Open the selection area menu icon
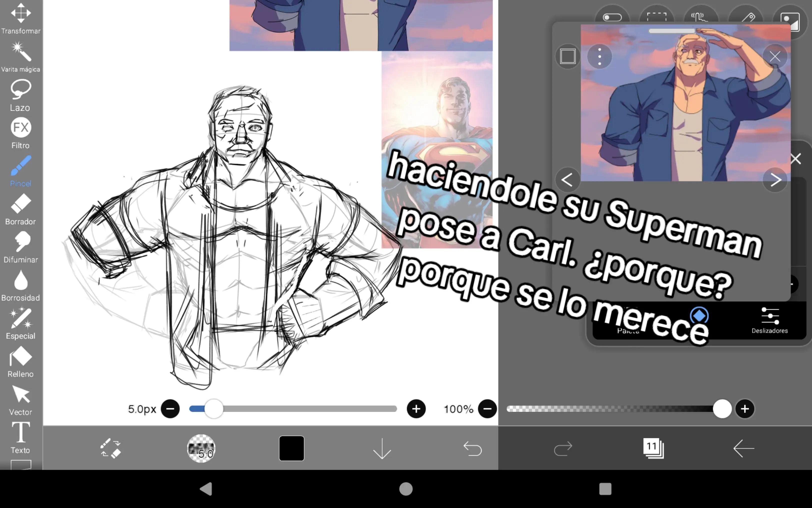This screenshot has height=508, width=812. (657, 16)
